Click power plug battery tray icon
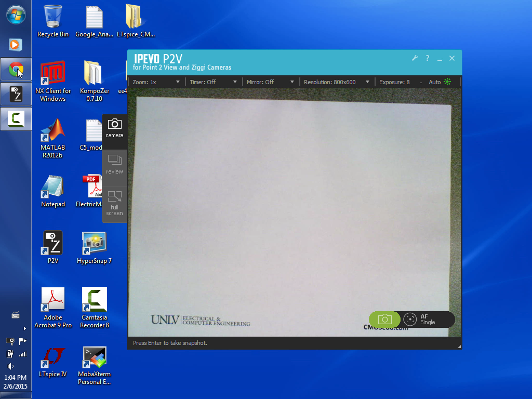Screen dimensions: 532x399 [x=10, y=354]
